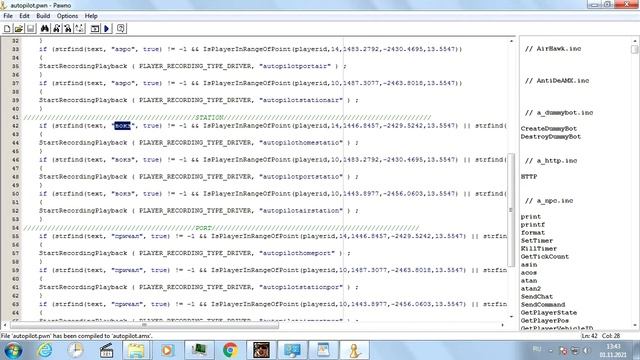Viewport: 640px width, 360px height.
Task: Click the compile status message in the status bar
Action: 77,336
